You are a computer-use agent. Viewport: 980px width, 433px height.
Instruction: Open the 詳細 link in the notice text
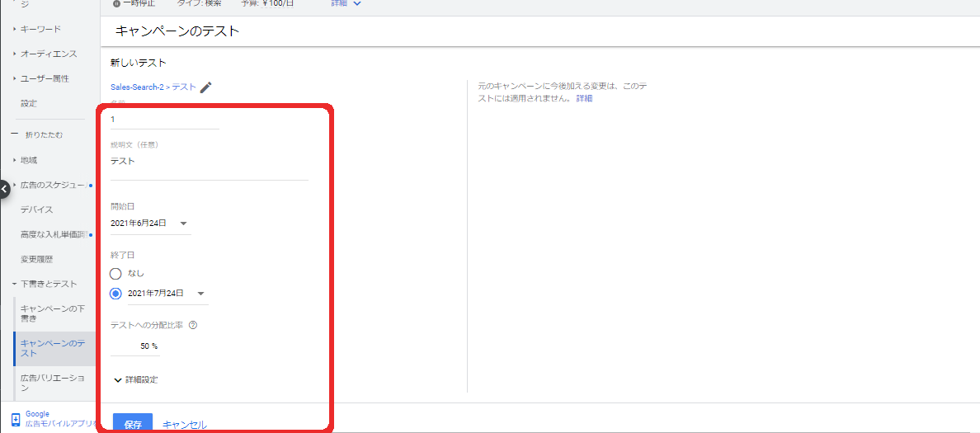(x=584, y=98)
